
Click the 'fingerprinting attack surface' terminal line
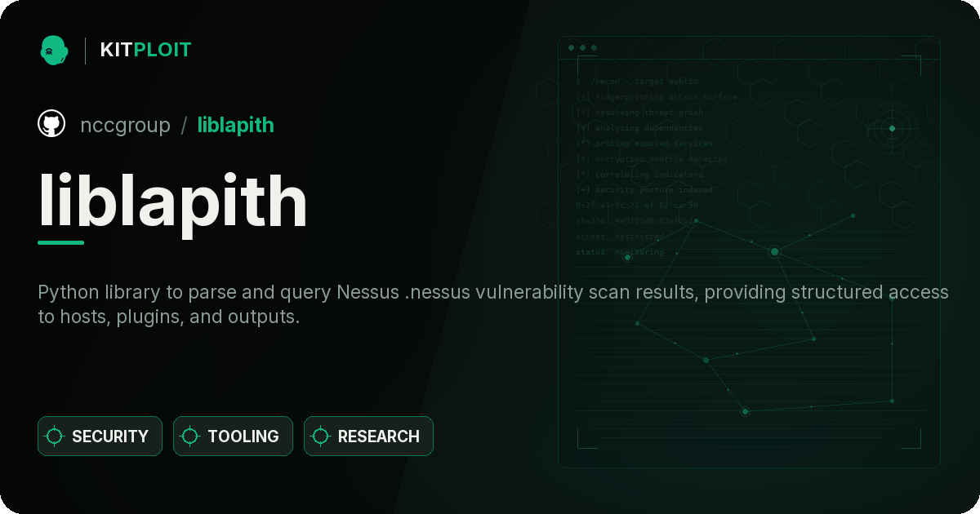pyautogui.click(x=657, y=97)
